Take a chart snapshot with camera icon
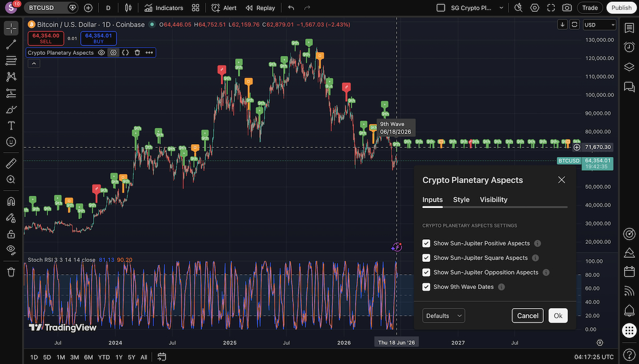The height and width of the screenshot is (364, 639). coord(567,8)
